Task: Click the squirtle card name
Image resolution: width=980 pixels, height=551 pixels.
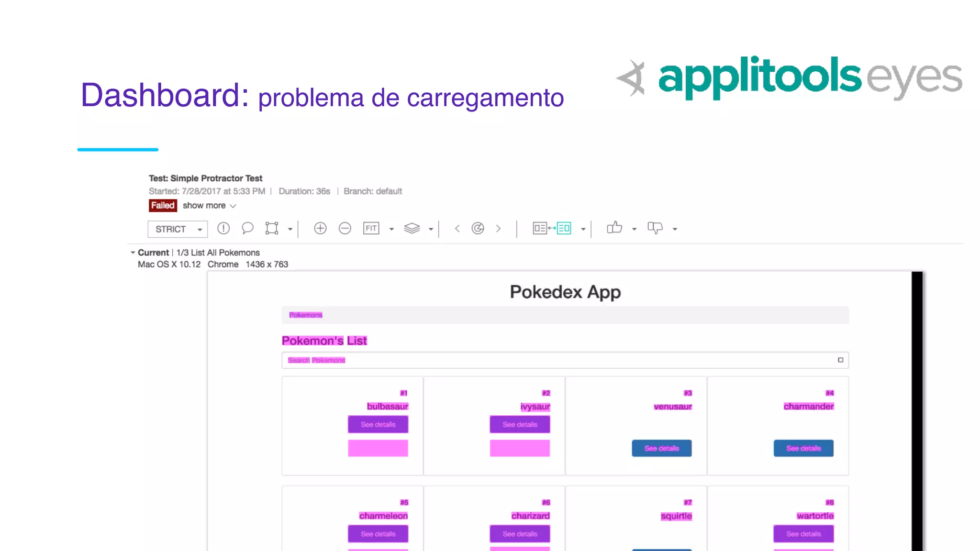Action: (x=676, y=516)
